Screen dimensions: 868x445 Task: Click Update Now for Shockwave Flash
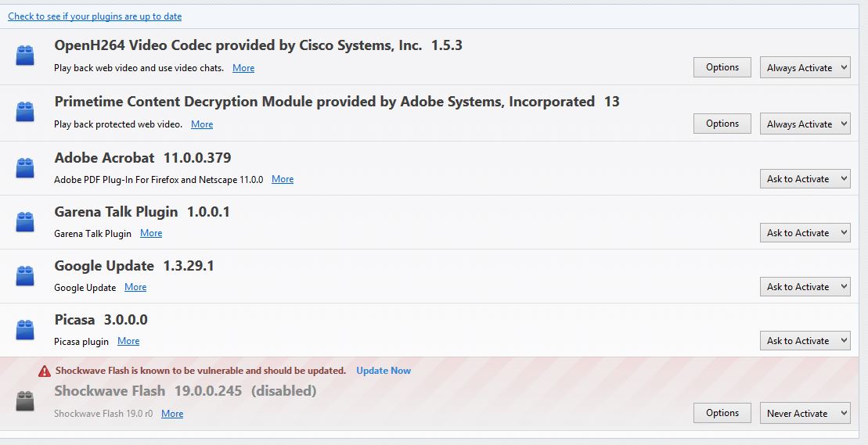pos(384,371)
